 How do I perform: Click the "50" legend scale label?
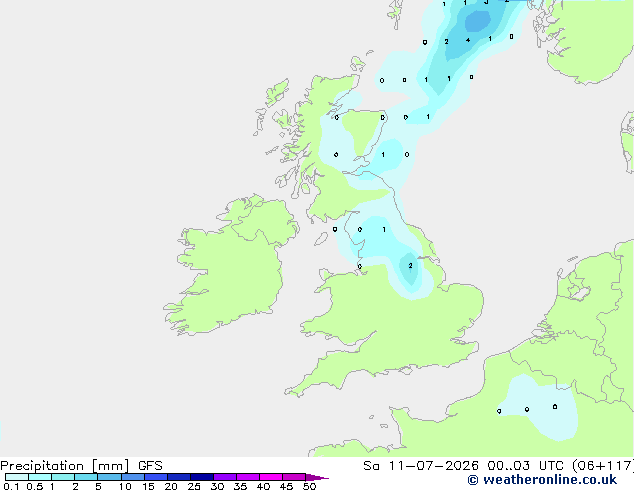pyautogui.click(x=309, y=486)
